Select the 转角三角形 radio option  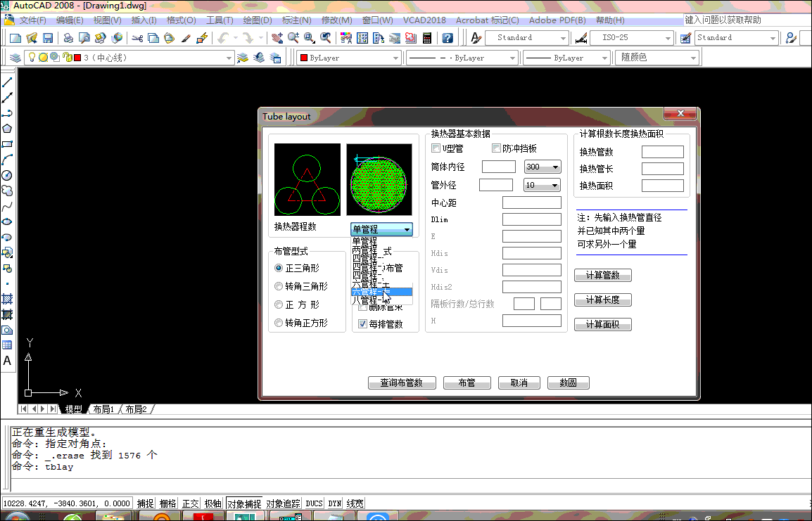(x=279, y=286)
